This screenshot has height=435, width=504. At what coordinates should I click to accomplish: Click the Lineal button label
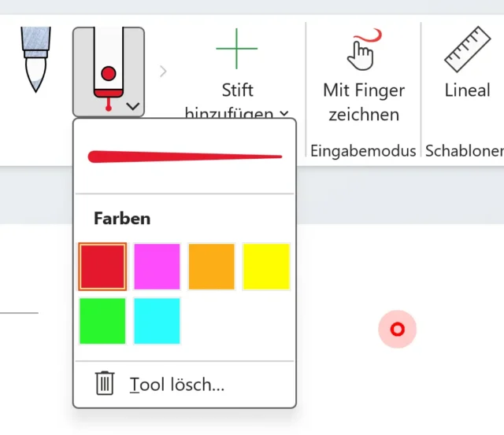[467, 90]
